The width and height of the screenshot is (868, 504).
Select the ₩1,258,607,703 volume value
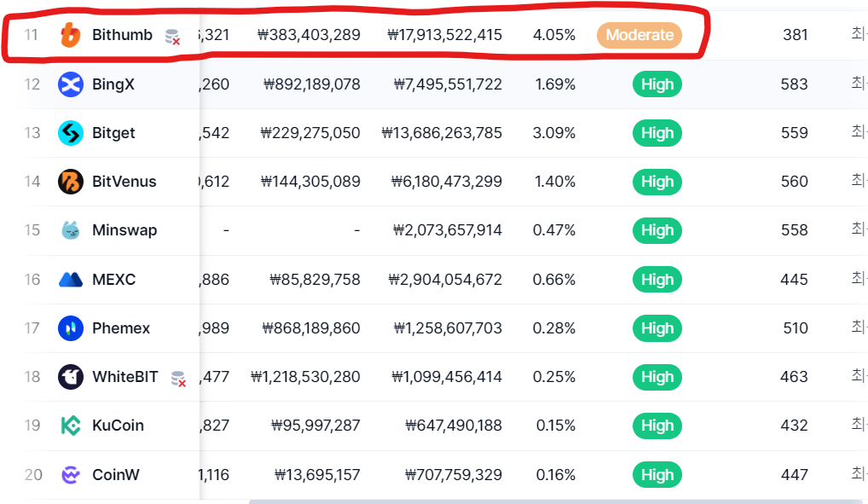(448, 328)
